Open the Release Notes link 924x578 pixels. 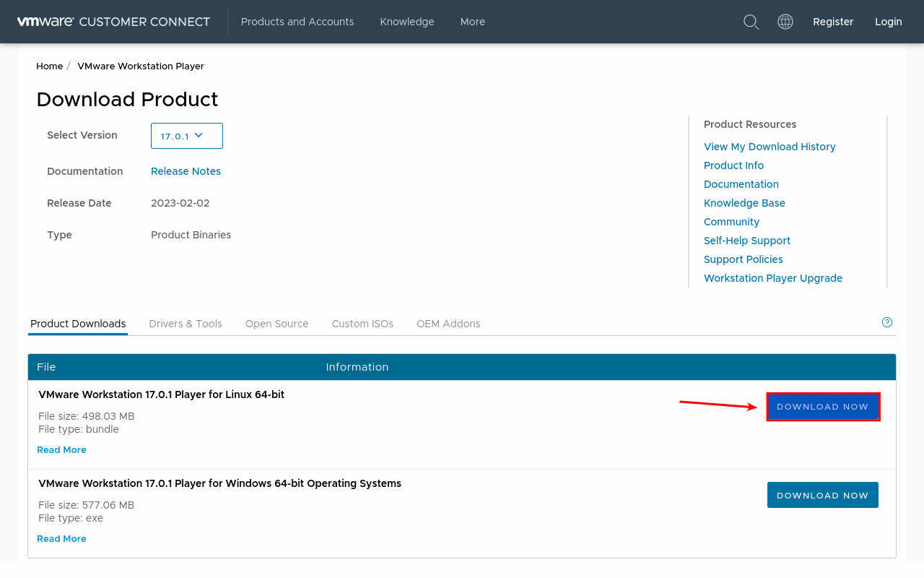tap(186, 171)
